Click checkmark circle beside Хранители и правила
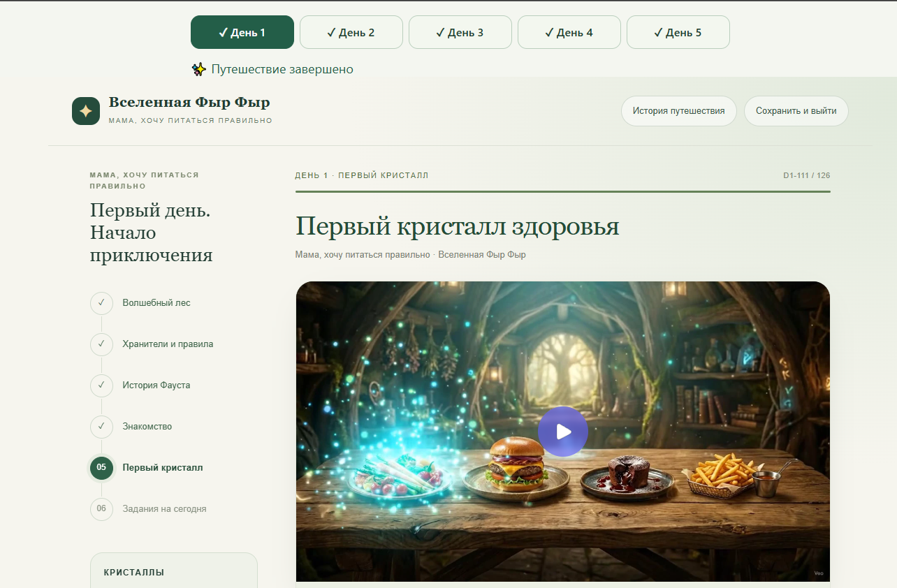The image size is (897, 588). 101,344
